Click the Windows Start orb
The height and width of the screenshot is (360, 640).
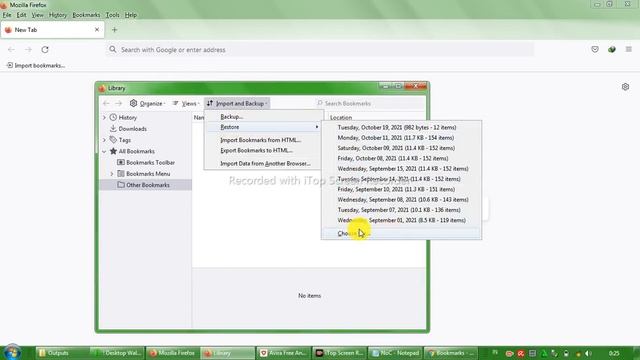pyautogui.click(x=11, y=353)
